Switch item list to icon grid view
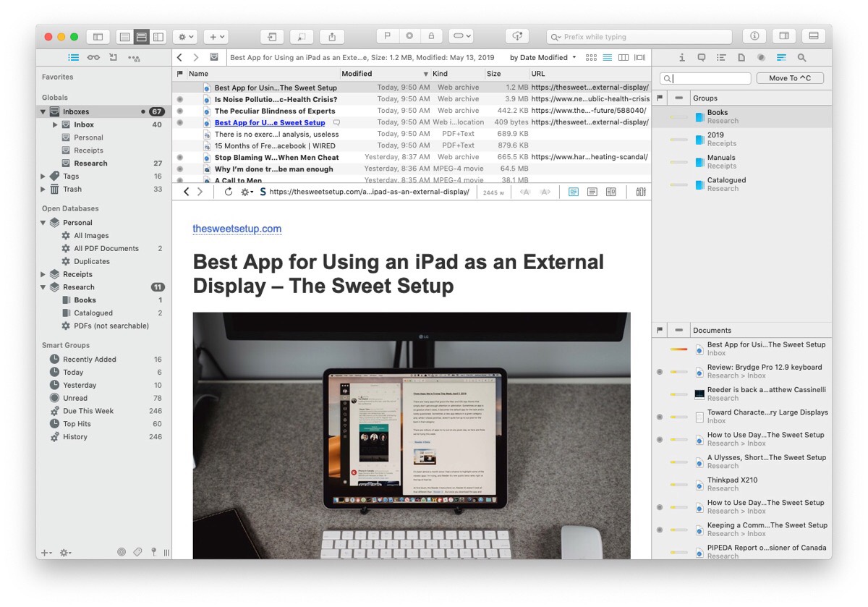The width and height of the screenshot is (868, 607). pyautogui.click(x=592, y=57)
